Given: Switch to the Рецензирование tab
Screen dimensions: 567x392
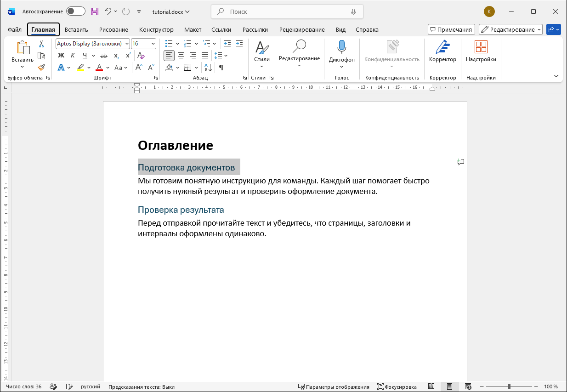Looking at the screenshot, I should [302, 30].
